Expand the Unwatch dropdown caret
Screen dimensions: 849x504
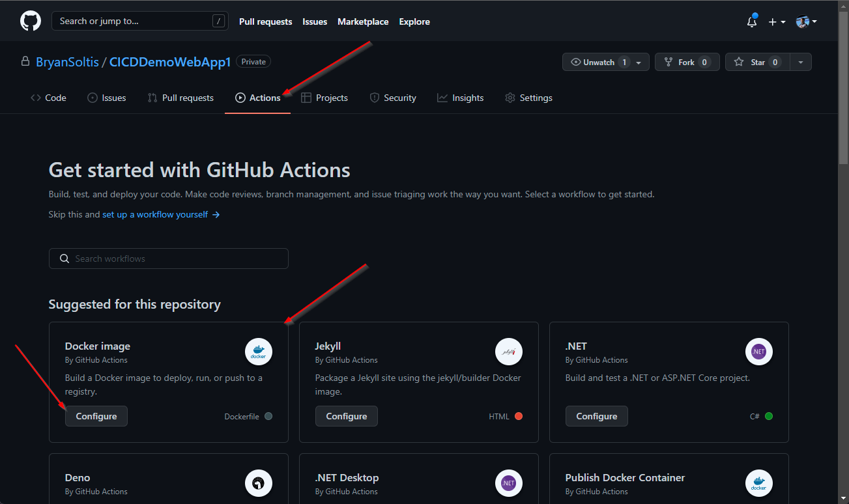pos(639,63)
